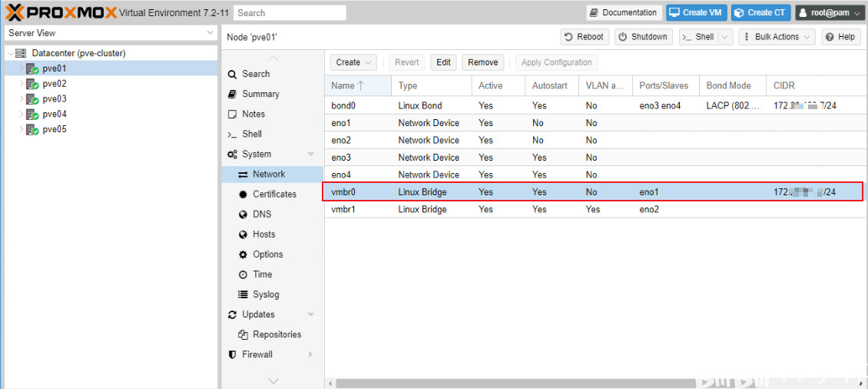Sort by the Ports/Slaves column header

665,85
